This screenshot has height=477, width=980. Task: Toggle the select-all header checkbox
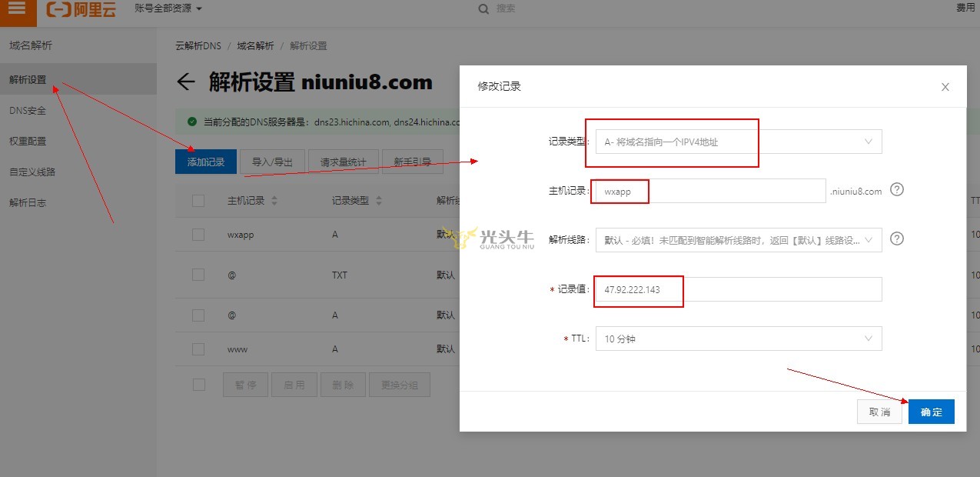pyautogui.click(x=198, y=201)
